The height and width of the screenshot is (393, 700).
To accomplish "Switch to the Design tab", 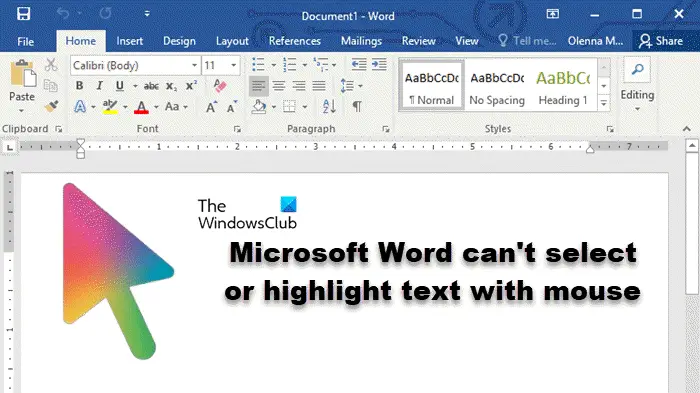I will [x=179, y=41].
